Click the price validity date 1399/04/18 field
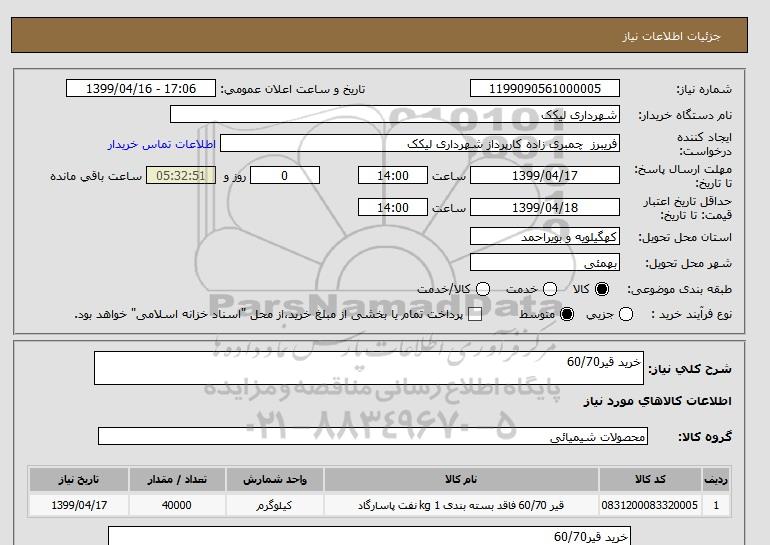 pyautogui.click(x=545, y=207)
